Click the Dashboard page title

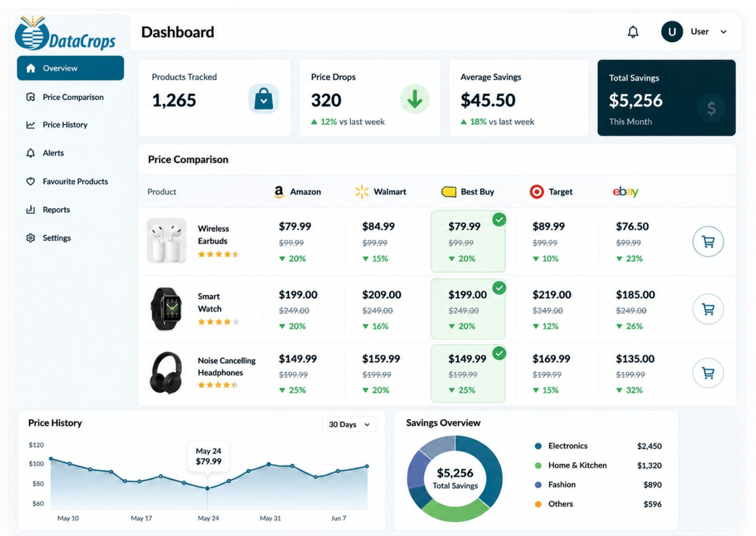[177, 32]
